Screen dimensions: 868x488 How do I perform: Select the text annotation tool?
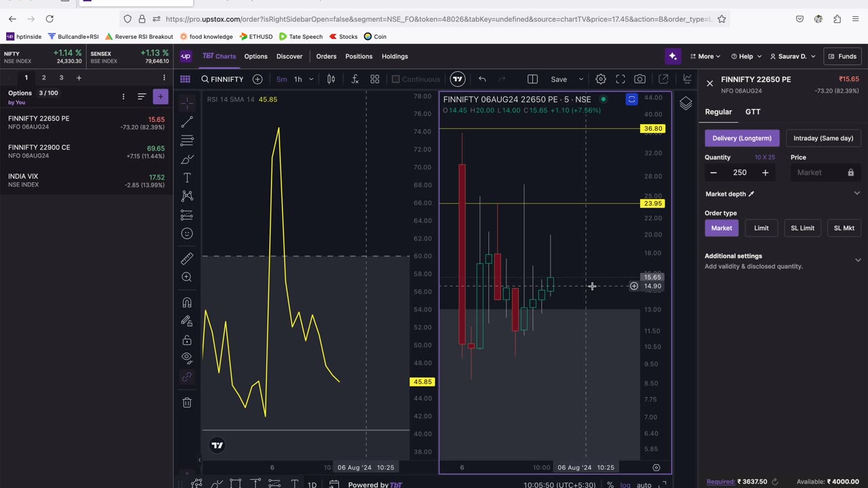click(187, 178)
